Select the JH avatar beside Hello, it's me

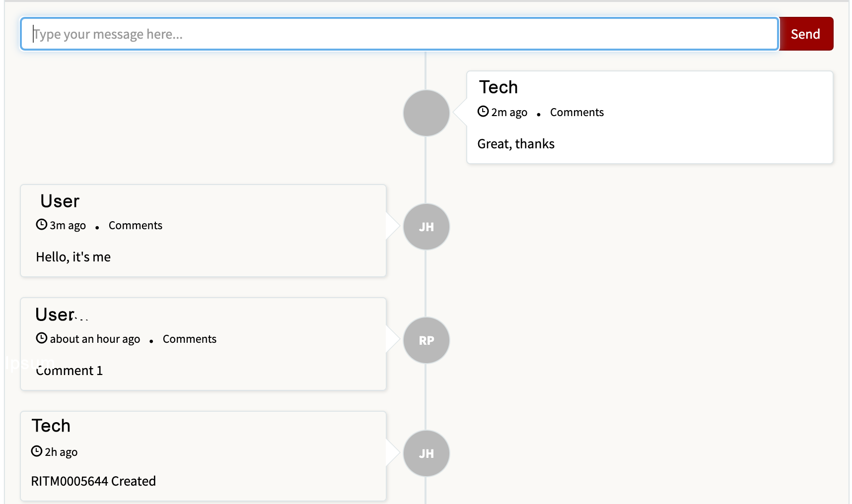click(426, 226)
